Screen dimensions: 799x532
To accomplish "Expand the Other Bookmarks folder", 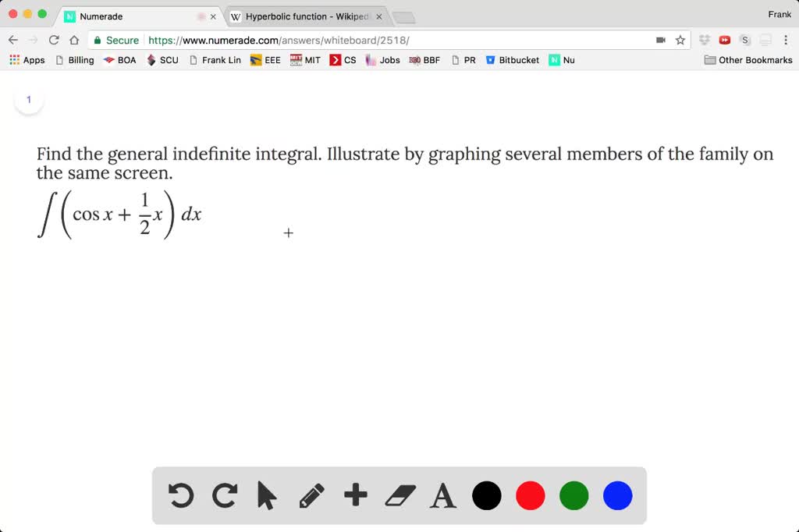I will tap(748, 59).
